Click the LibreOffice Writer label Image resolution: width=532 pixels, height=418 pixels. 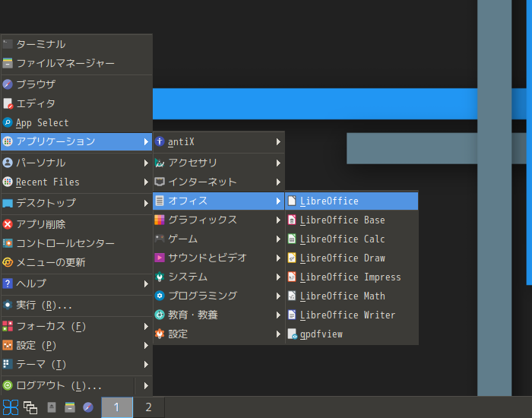click(x=348, y=315)
